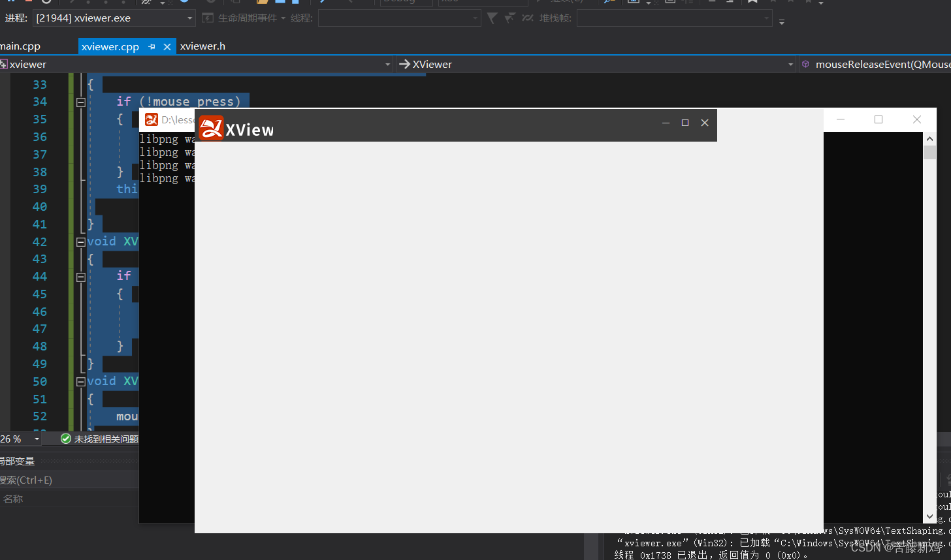Maximize the XView window

pyautogui.click(x=685, y=123)
